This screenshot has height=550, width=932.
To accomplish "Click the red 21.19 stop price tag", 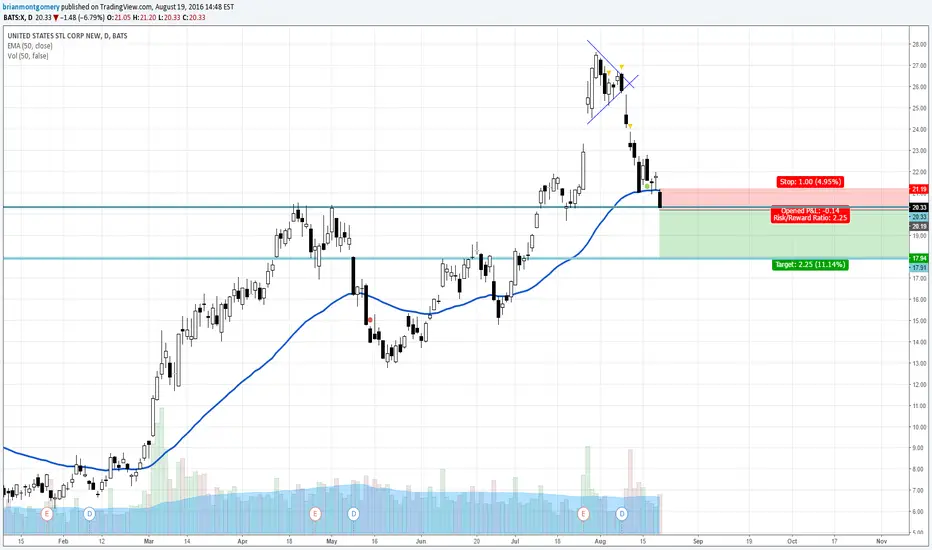I will pyautogui.click(x=919, y=189).
